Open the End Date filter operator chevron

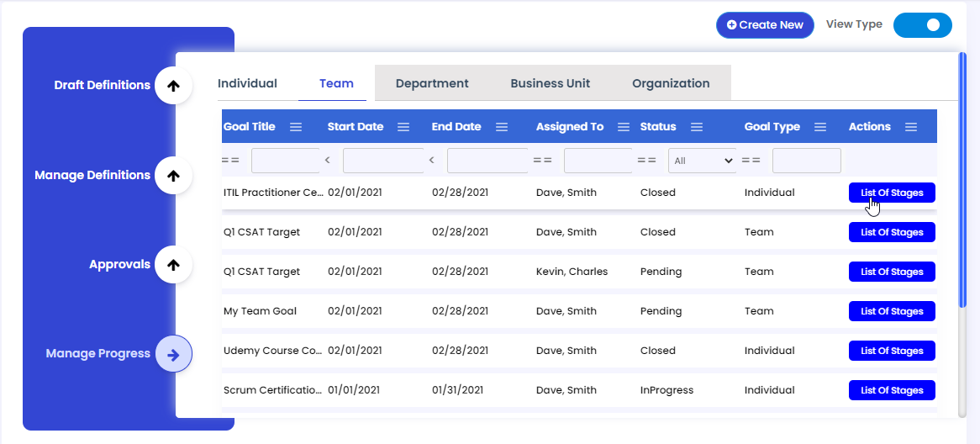(432, 160)
